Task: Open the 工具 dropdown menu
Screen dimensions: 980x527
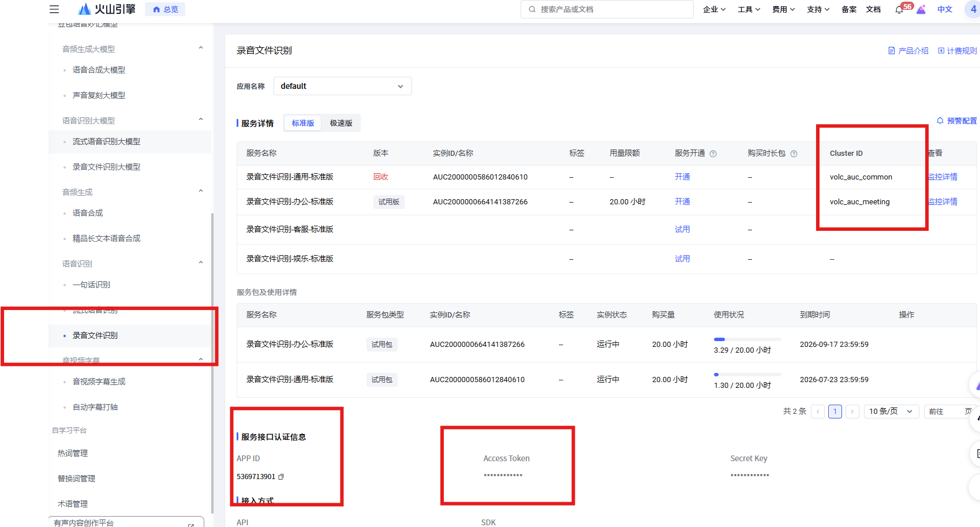Action: click(749, 9)
